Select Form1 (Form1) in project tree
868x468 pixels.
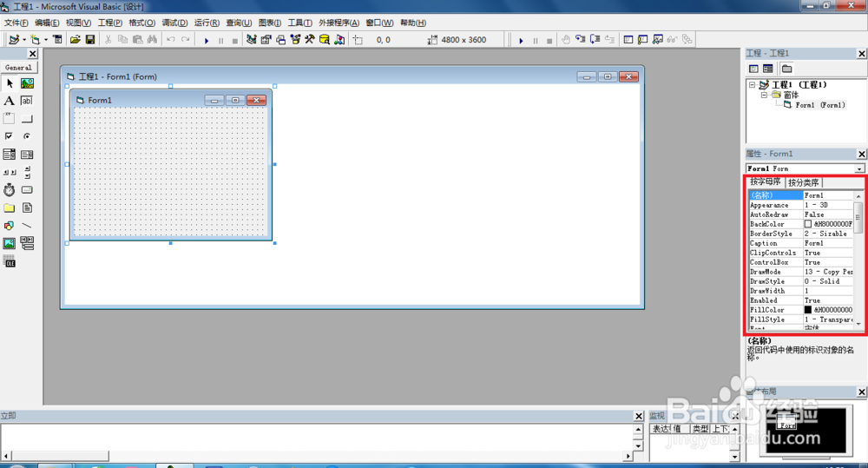click(820, 105)
